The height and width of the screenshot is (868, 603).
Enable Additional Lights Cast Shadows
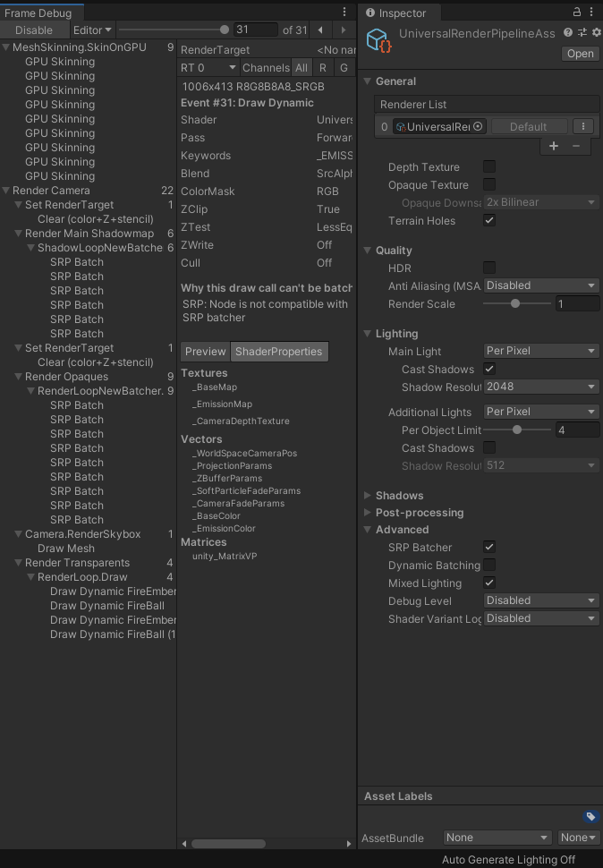coord(489,447)
